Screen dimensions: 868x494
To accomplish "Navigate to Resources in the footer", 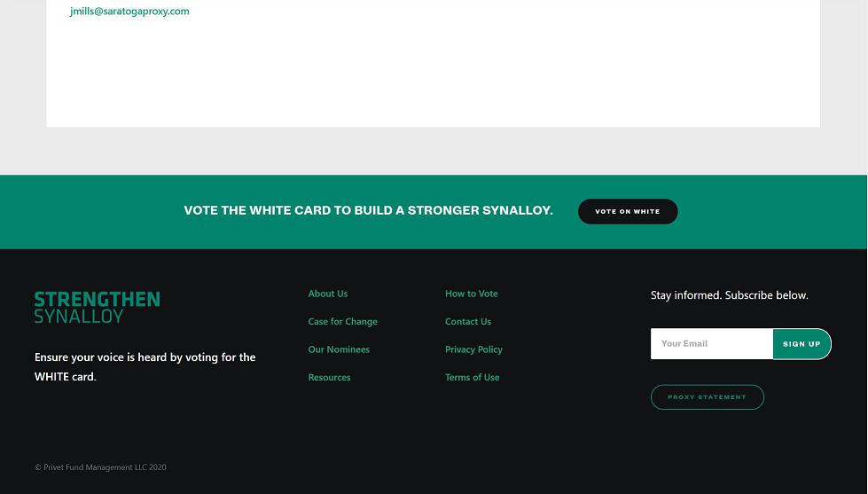I will tap(329, 377).
